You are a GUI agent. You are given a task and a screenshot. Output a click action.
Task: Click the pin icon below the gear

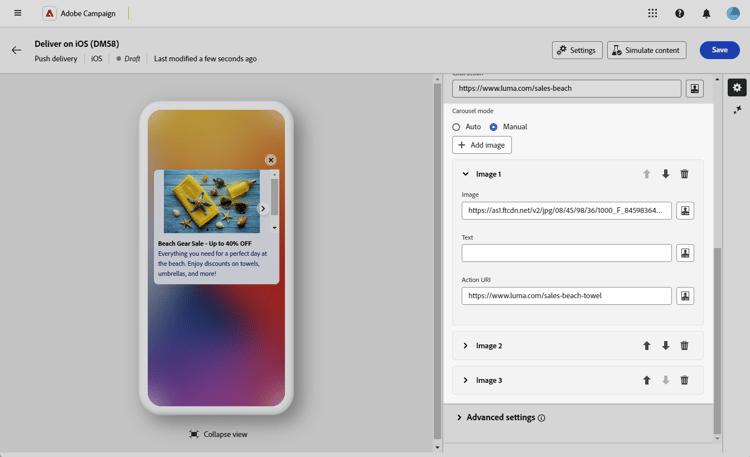coord(737,110)
